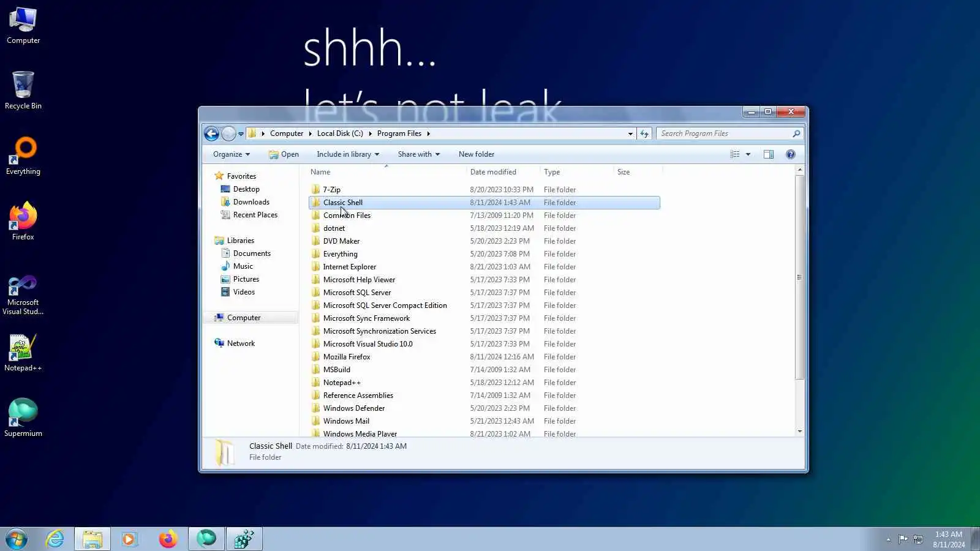The height and width of the screenshot is (551, 980).
Task: Click the network tray icon
Action: click(918, 539)
